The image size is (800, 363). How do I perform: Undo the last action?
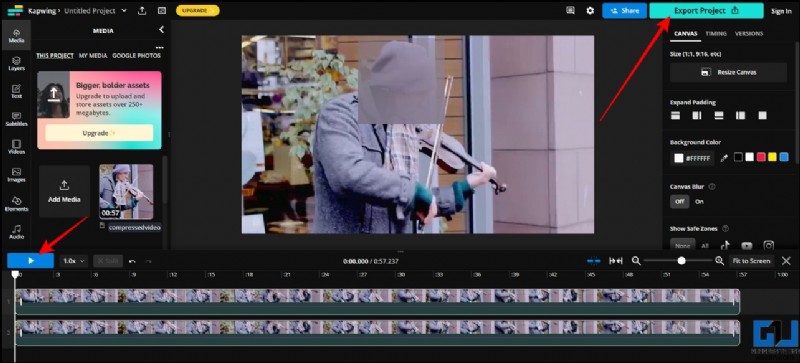pos(132,261)
